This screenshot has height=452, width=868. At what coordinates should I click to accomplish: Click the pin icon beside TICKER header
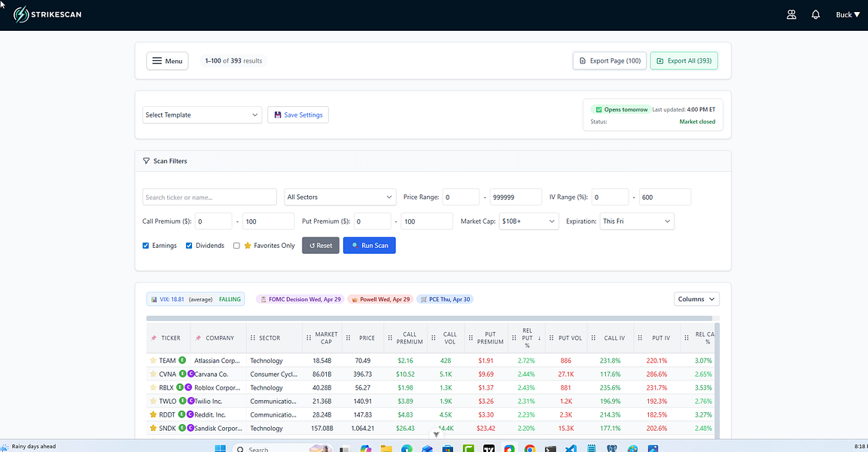click(154, 338)
